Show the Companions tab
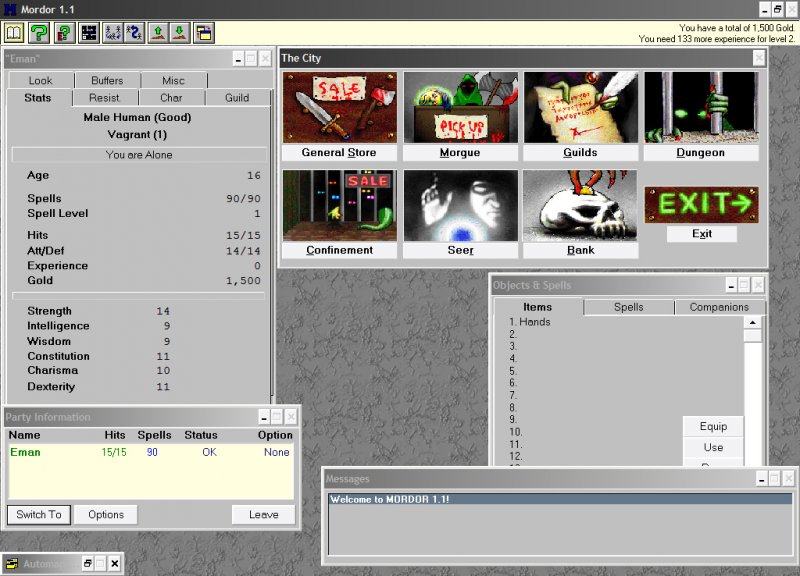The height and width of the screenshot is (576, 800). click(719, 307)
